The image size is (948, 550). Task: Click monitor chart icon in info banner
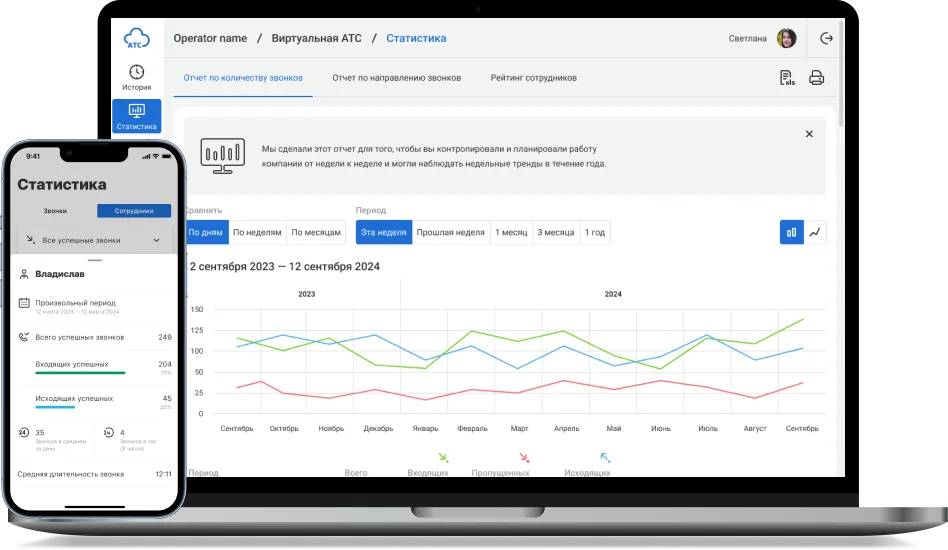(222, 155)
